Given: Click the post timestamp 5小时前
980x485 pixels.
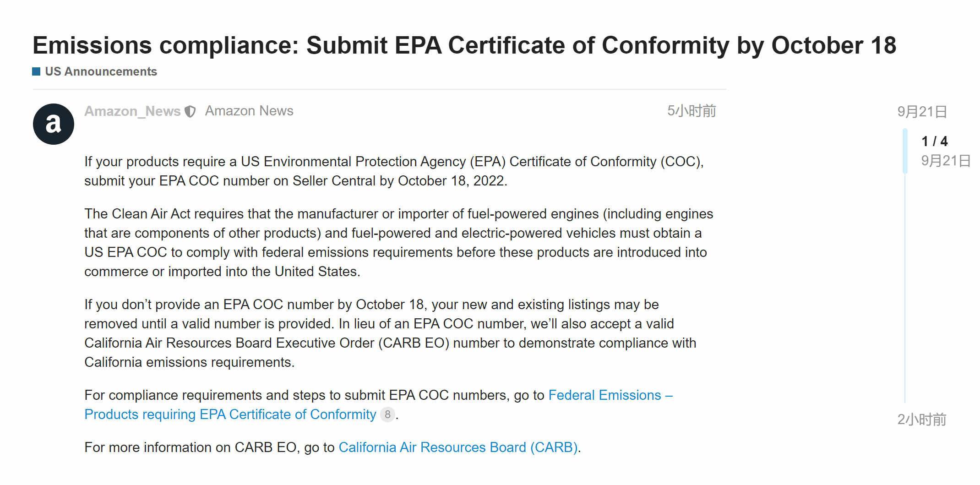Looking at the screenshot, I should (691, 111).
